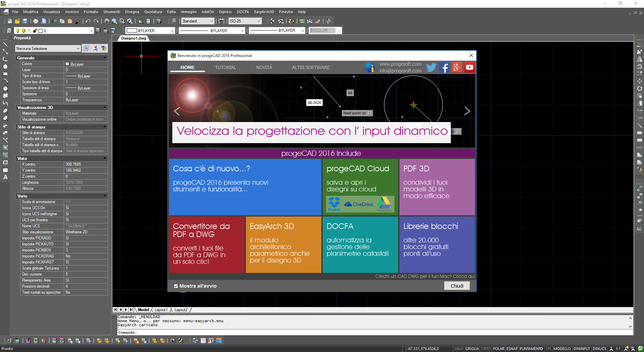Image resolution: width=644 pixels, height=352 pixels.
Task: Click the Print icon in toolbar
Action: [x=36, y=21]
